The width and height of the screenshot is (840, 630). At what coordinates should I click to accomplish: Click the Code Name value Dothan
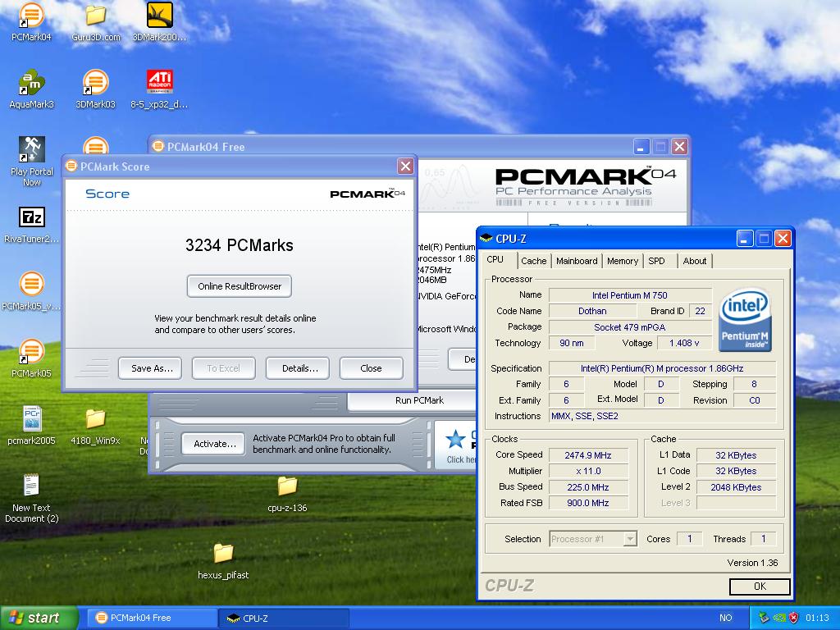592,311
